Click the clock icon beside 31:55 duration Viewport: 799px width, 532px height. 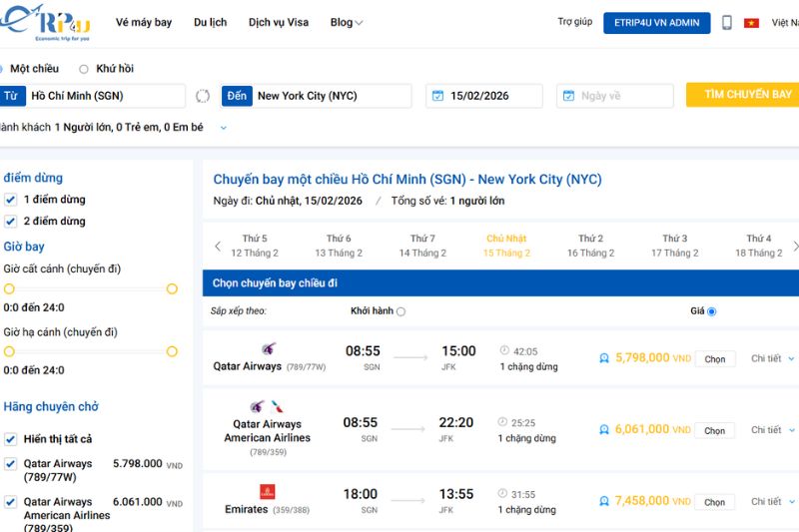pos(502,493)
